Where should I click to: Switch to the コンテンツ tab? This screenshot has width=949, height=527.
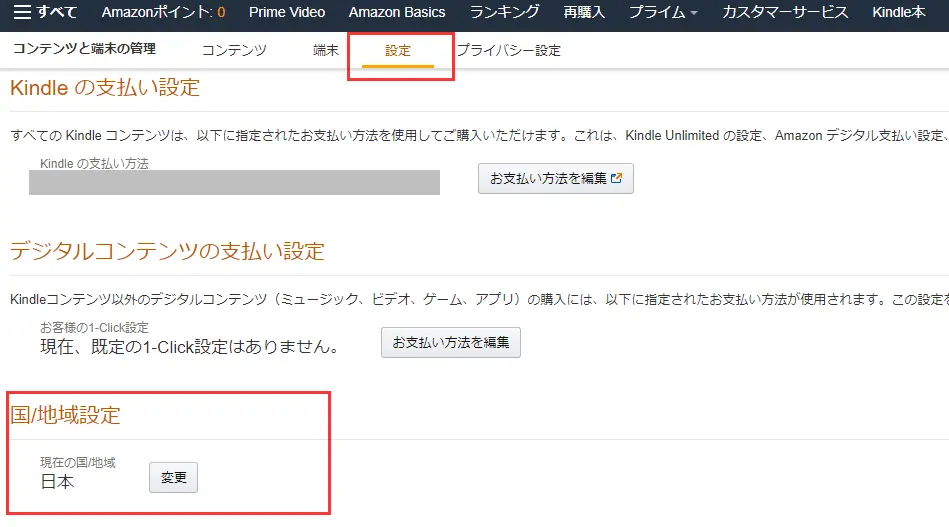pos(234,50)
